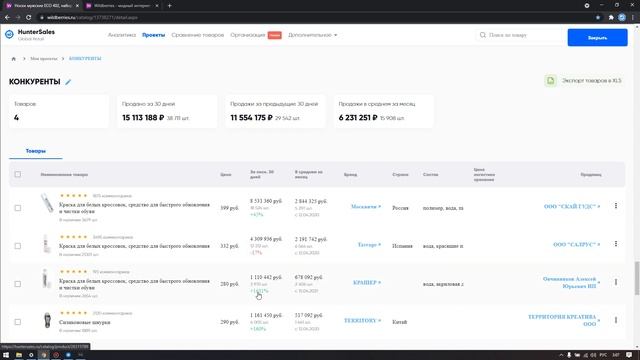Click the 6 231 251 ₽ average sales value
Screen dimensions: 640x360
click(358, 118)
